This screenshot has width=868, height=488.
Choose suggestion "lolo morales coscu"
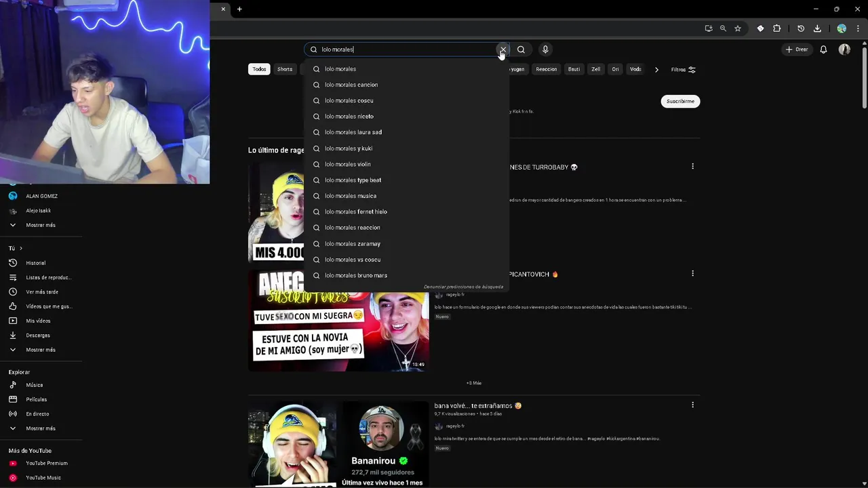point(406,100)
